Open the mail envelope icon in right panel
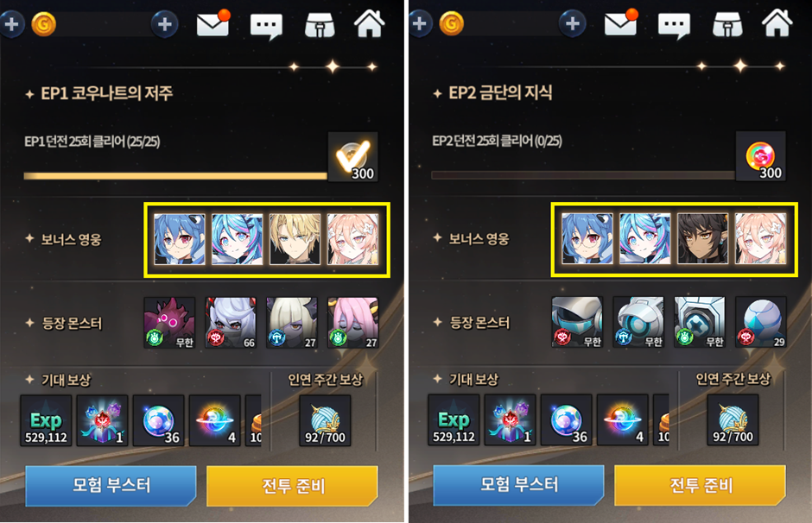This screenshot has height=523, width=812. coord(621,22)
